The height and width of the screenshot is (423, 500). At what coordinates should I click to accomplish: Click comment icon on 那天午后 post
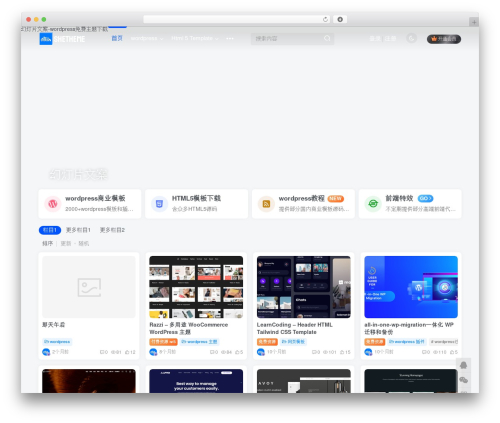(x=102, y=352)
